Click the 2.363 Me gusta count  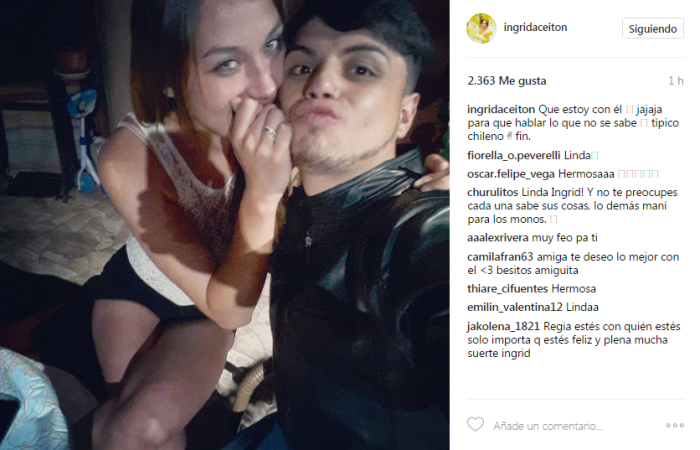(507, 81)
